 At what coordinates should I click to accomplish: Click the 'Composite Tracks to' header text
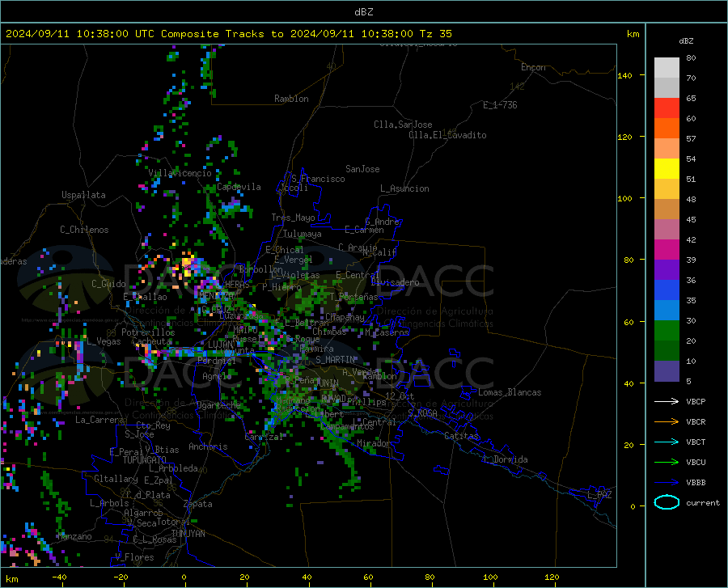pos(222,34)
